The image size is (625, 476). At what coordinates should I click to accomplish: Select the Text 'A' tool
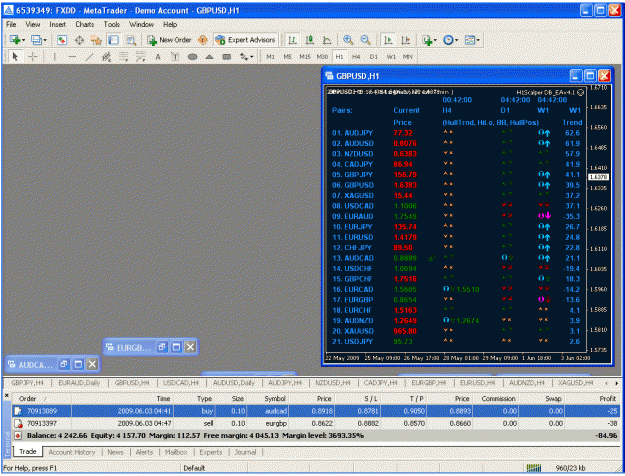pos(158,57)
